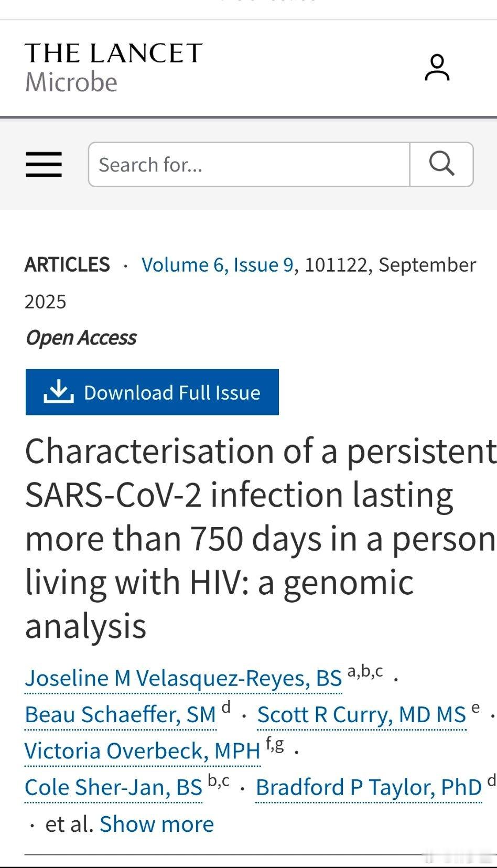Click the download arrow icon on blue button
The height and width of the screenshot is (868, 497).
[58, 392]
